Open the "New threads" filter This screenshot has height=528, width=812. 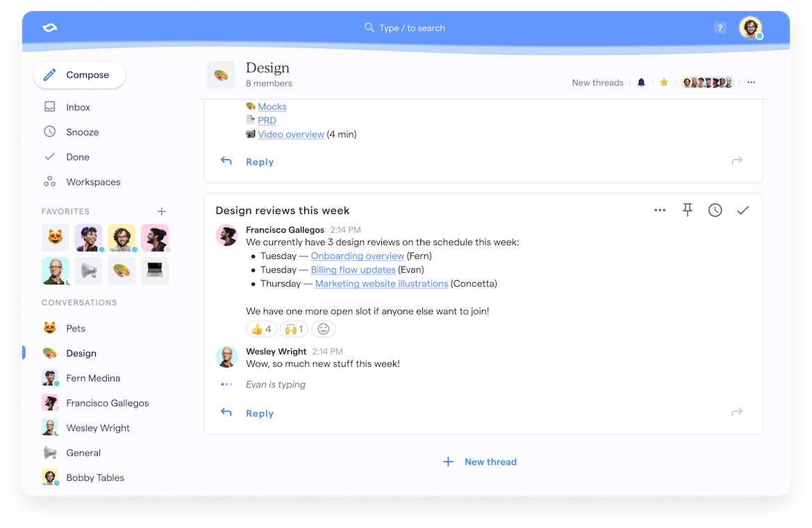[597, 82]
